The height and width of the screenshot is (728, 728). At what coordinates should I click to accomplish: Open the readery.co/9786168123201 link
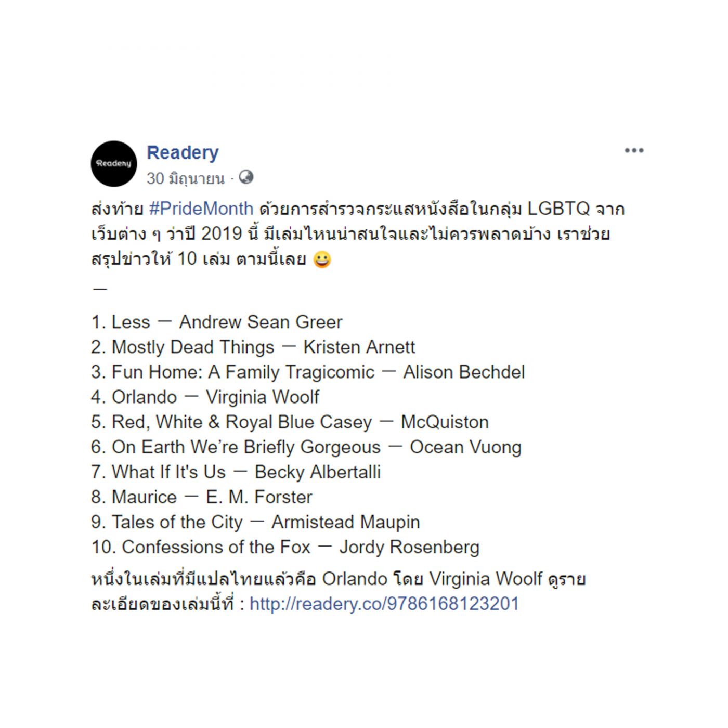click(384, 604)
